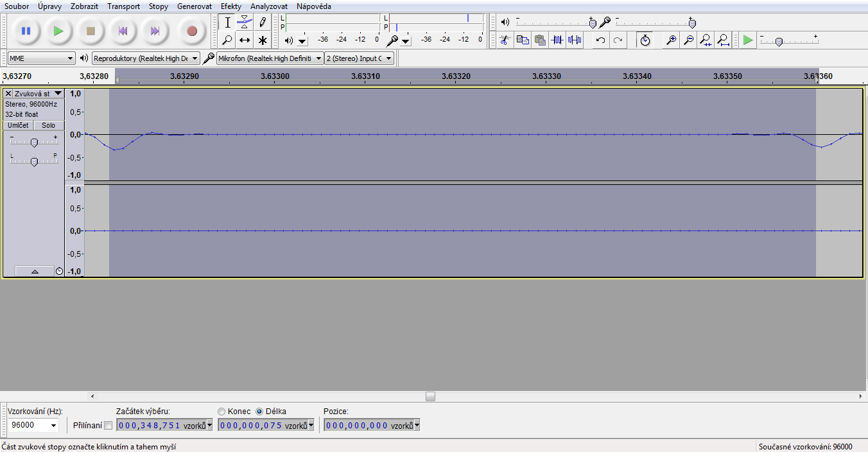The image size is (868, 452).
Task: Select the Délka radio button
Action: (x=259, y=412)
